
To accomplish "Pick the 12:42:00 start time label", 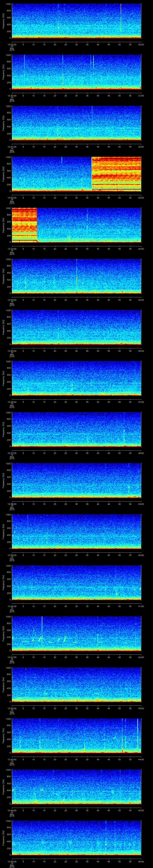I will [12, 708].
